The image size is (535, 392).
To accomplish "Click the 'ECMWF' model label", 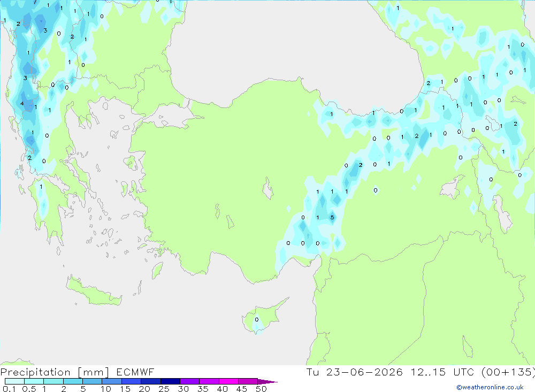I will [135, 372].
